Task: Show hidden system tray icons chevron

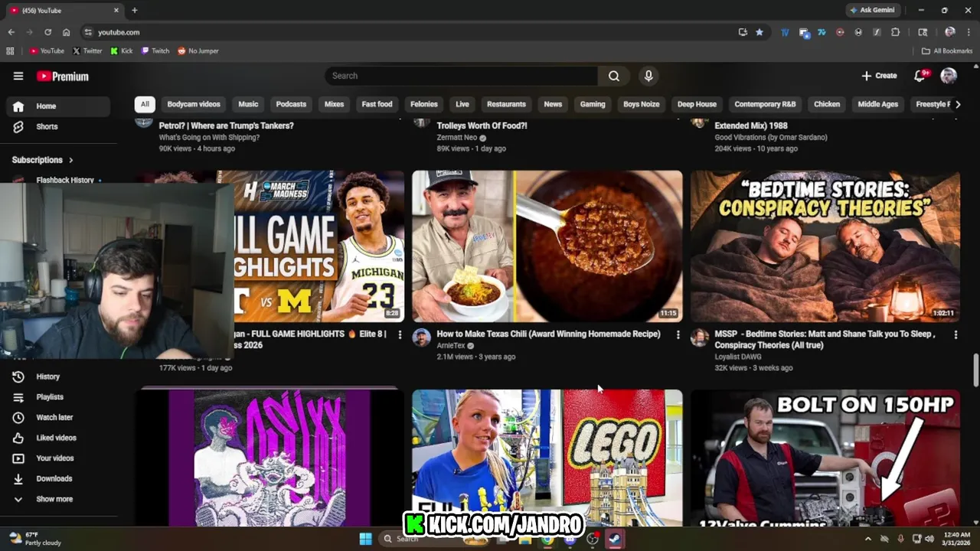Action: pyautogui.click(x=867, y=539)
